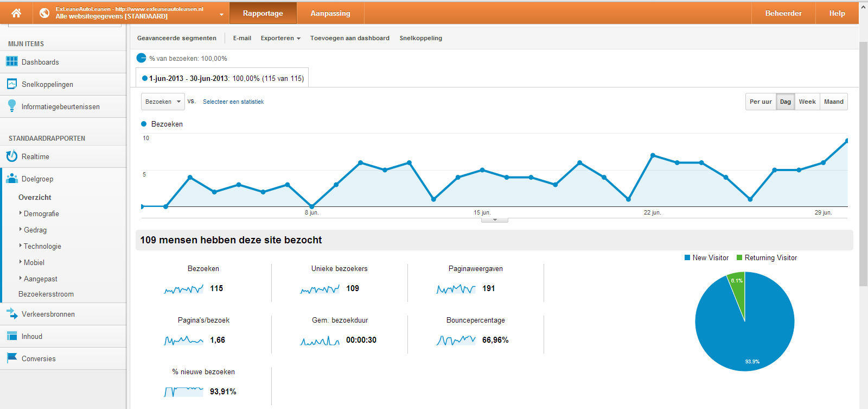Click the Returning Visitor legend swatch

coord(739,257)
